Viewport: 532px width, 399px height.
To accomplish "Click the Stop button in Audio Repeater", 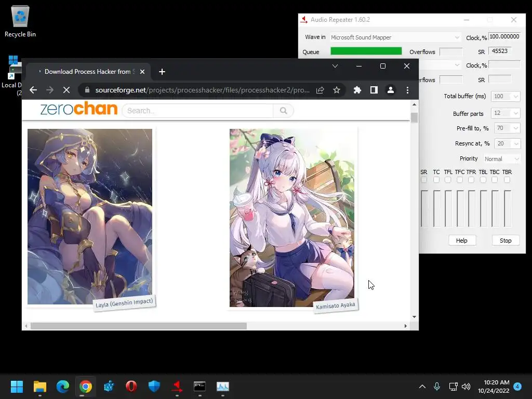I will [506, 241].
